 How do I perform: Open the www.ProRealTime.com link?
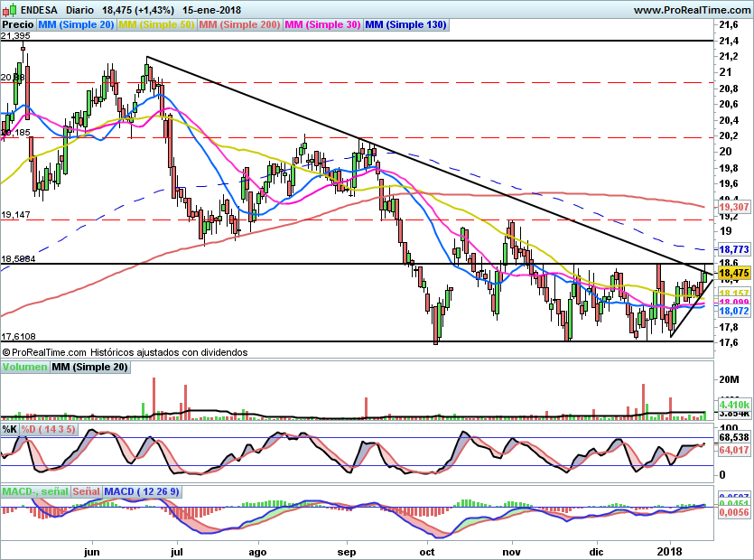click(692, 9)
